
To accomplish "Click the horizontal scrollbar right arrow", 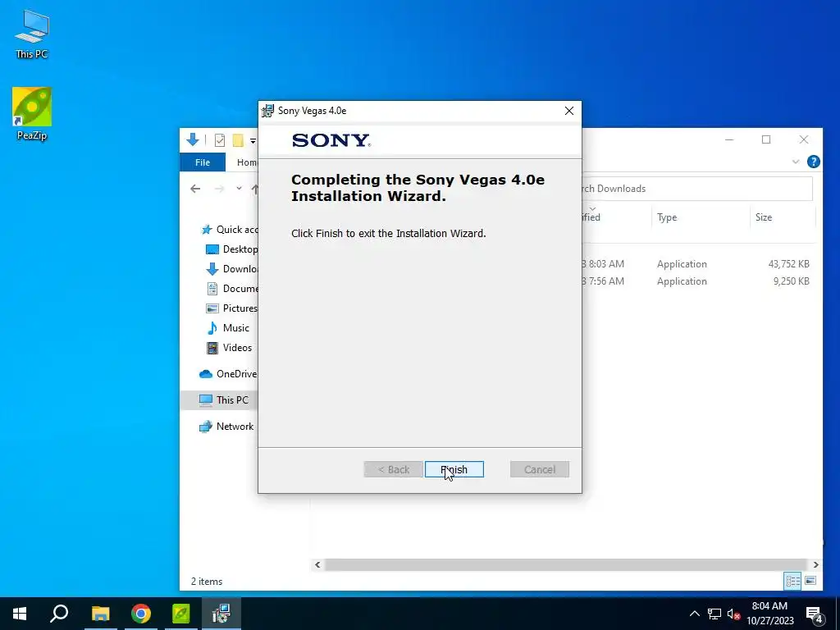I will [815, 564].
